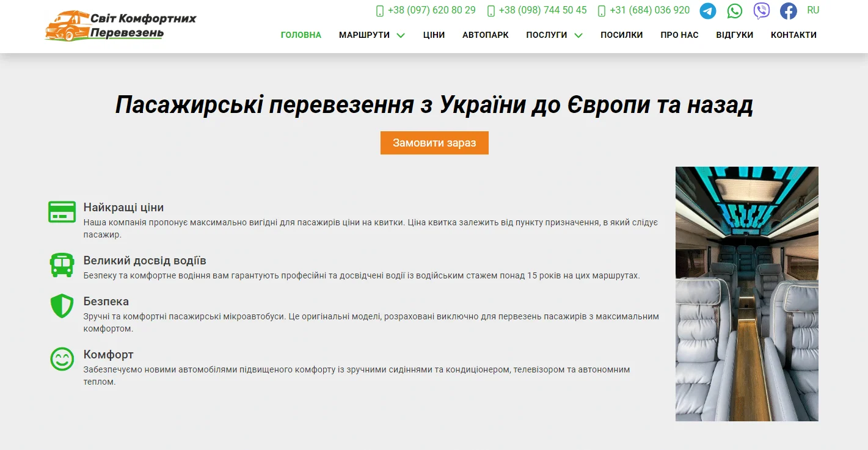
Task: Click the phone icon beside 744 50 45 number
Action: coord(491,11)
